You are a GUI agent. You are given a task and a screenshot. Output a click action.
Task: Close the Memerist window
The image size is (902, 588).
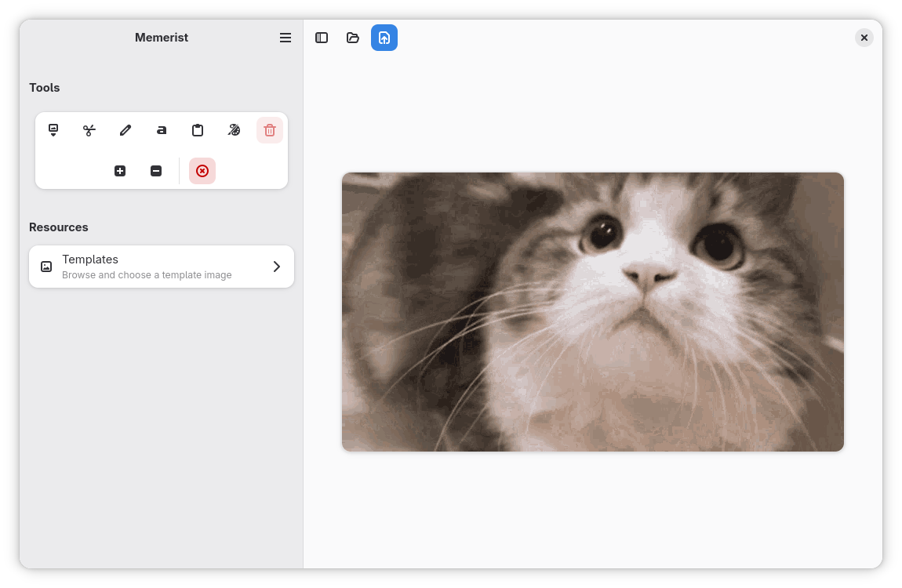(x=864, y=38)
